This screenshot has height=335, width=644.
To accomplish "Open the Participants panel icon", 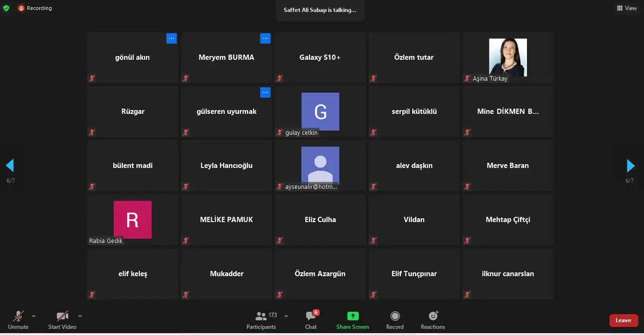I will [x=261, y=316].
